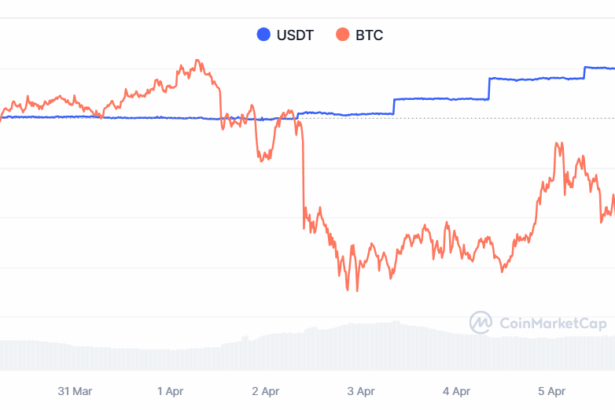
Task: Click BTC line's peak on 5 Apr
Action: click(558, 145)
